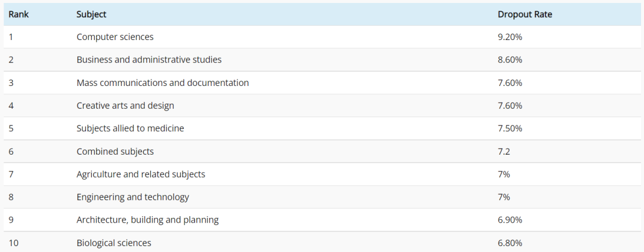Select Business and administrative studies text
The height and width of the screenshot is (252, 644).
pyautogui.click(x=149, y=60)
